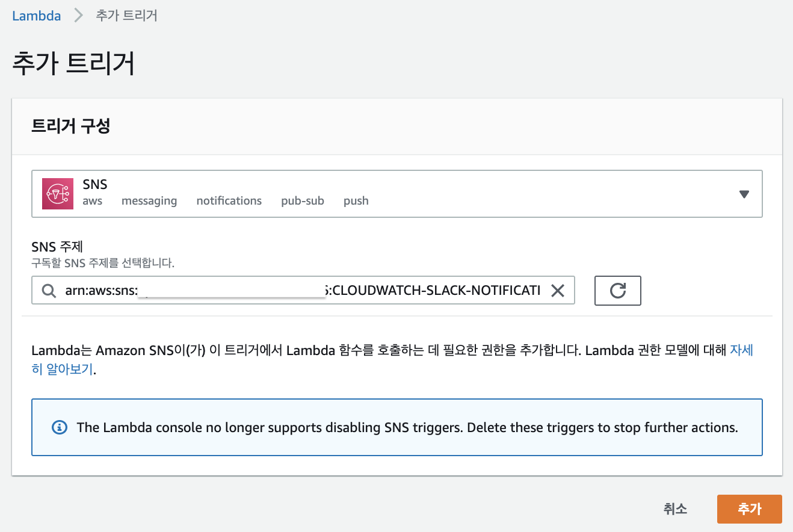793x532 pixels.
Task: Click the 'pub-sub' tag text
Action: tap(303, 201)
